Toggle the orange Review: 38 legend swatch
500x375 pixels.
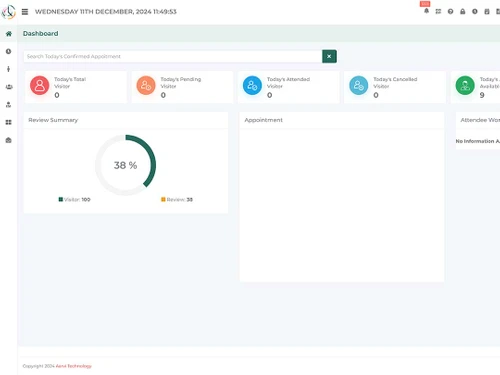coord(163,199)
